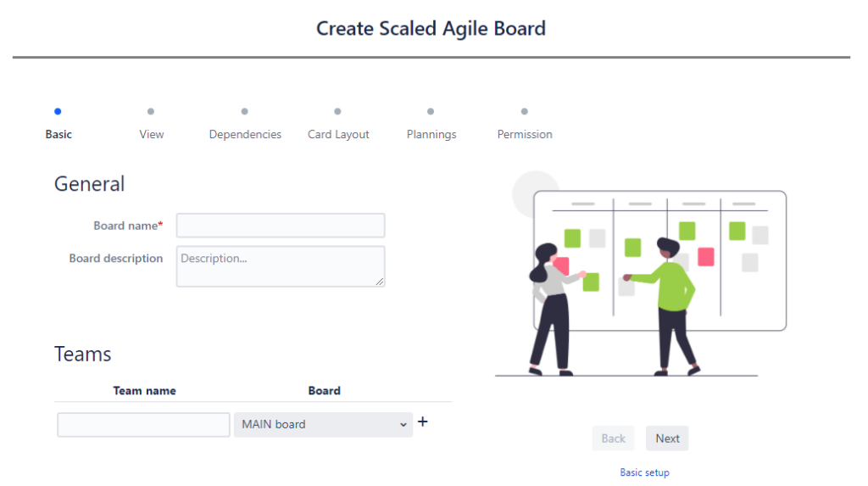Go to the Dependencies step label
Viewport: 868px width, 486px height.
point(245,134)
